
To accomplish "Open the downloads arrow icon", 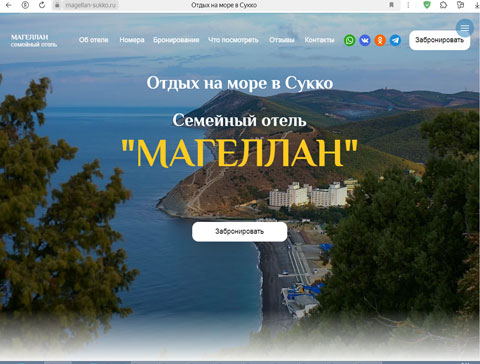I will pyautogui.click(x=477, y=5).
